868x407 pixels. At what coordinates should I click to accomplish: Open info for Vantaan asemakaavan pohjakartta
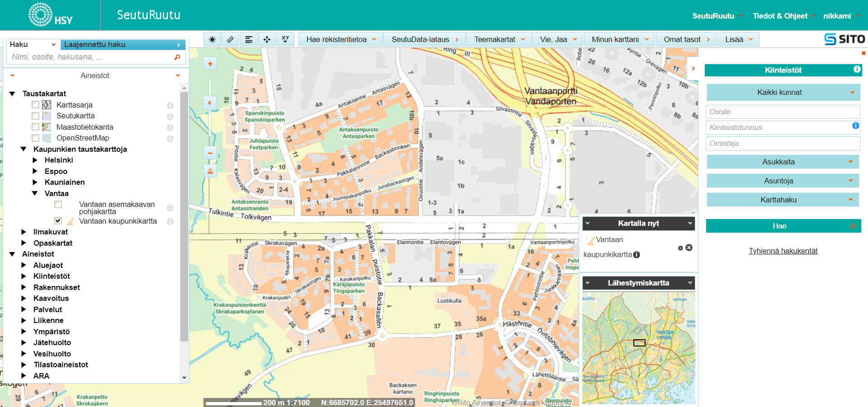tap(170, 208)
